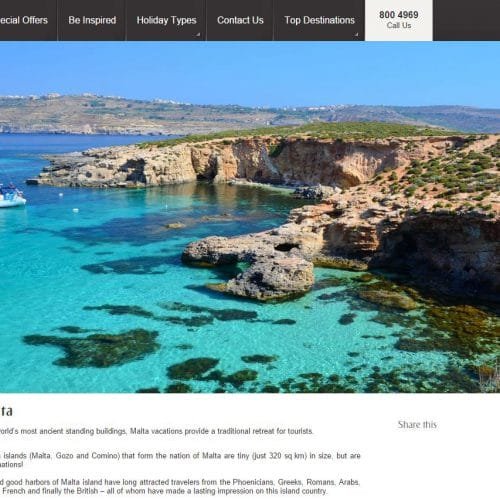
Task: Open the Top Destinations menu
Action: (x=319, y=20)
